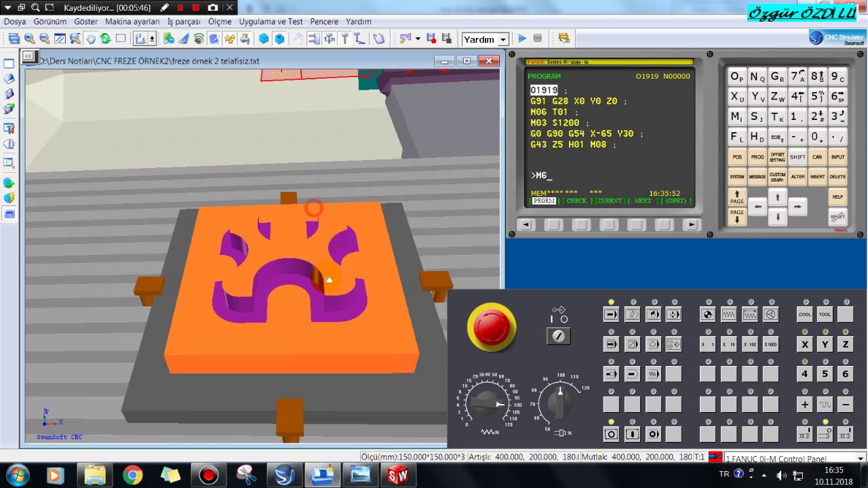Click the PAGE up key on the keypad
The width and height of the screenshot is (868, 488).
coord(737,197)
